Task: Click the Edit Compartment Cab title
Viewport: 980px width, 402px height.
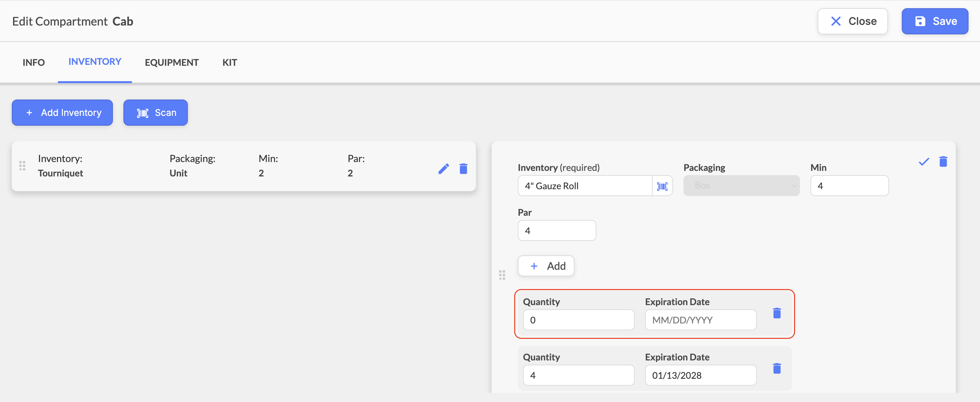Action: (x=73, y=21)
